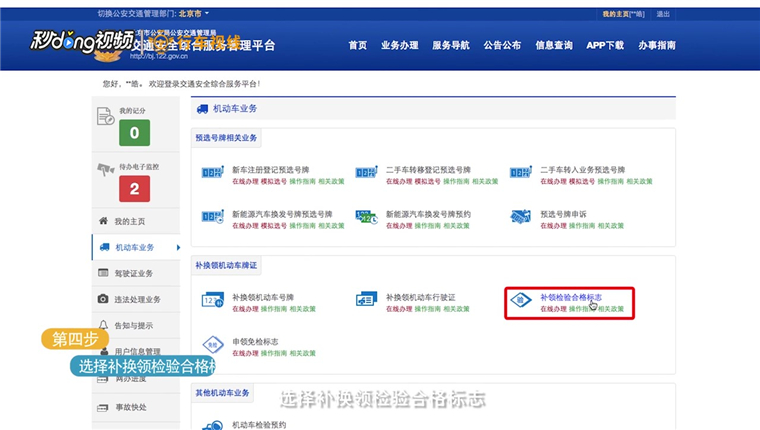The image size is (760, 430).
Task: Click the 二手车转入业务预选号牌 plate icon
Action: [x=521, y=173]
